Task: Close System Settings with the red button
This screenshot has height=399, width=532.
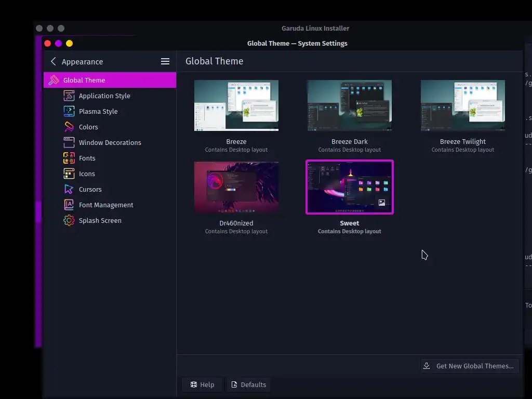Action: point(47,44)
